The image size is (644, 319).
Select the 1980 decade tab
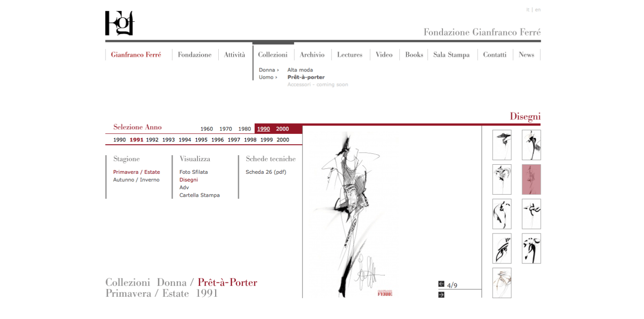coord(245,129)
